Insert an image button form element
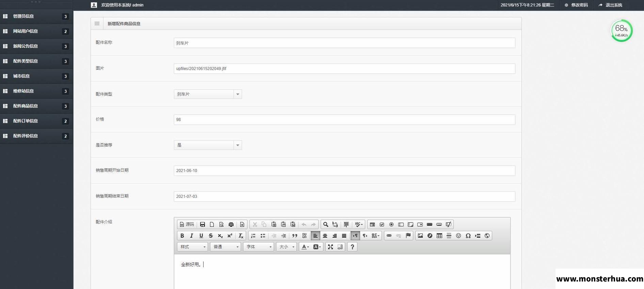The image size is (644, 289). pos(439,224)
